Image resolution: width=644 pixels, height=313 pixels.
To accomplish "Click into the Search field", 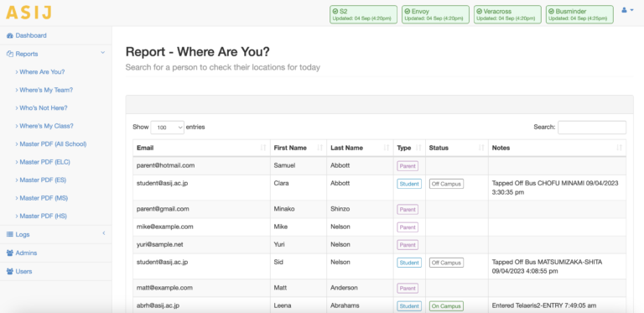I will click(x=592, y=128).
